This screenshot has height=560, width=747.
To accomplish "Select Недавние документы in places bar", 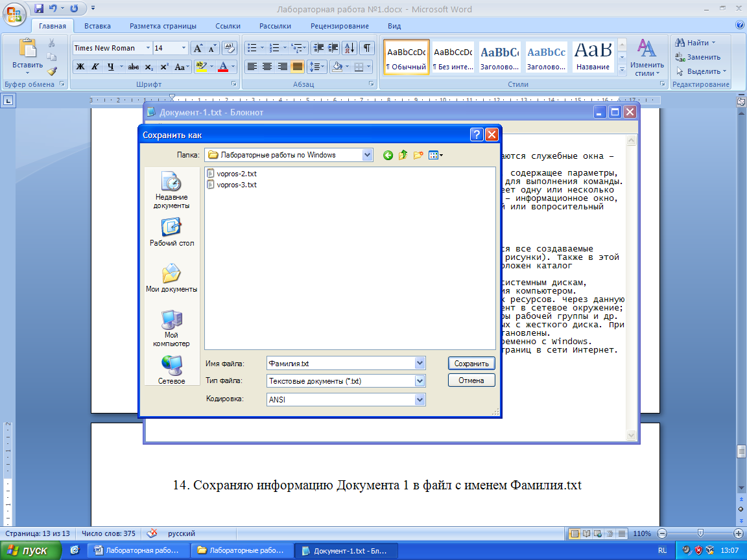I will click(x=171, y=191).
